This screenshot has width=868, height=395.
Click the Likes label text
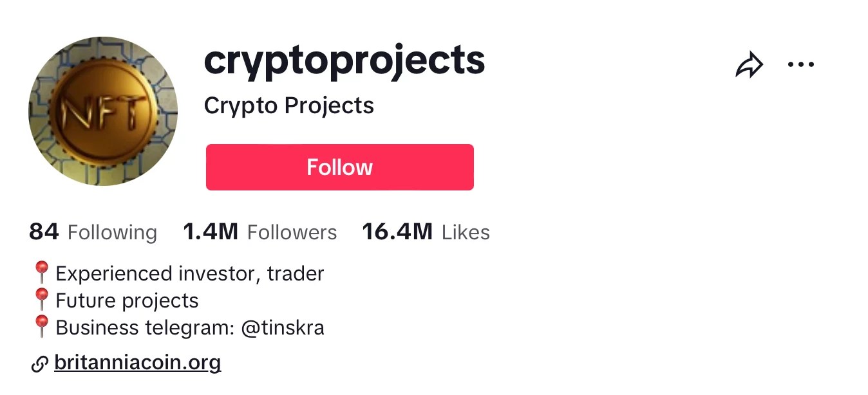[x=465, y=232]
